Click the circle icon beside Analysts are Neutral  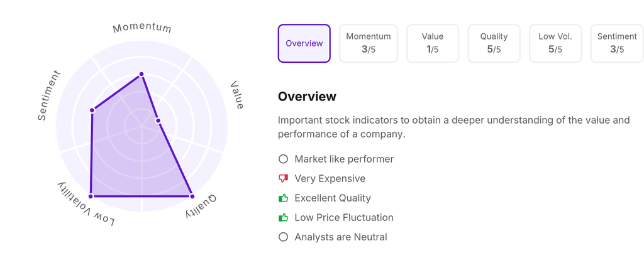tap(283, 237)
